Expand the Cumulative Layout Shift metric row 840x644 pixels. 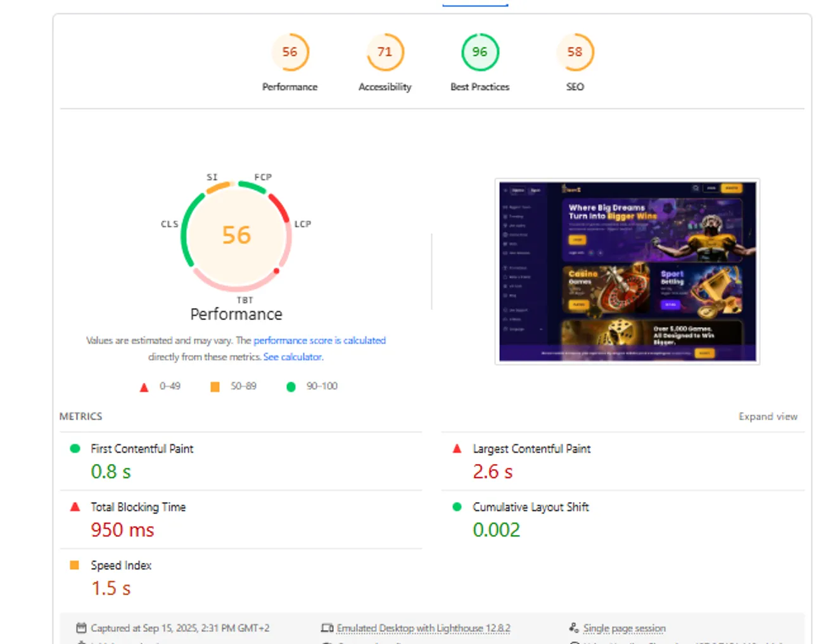point(530,507)
